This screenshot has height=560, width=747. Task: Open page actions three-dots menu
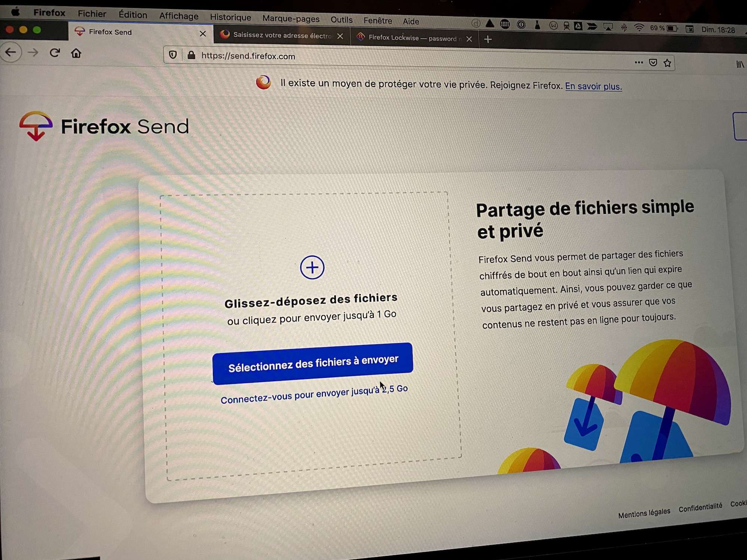point(639,62)
